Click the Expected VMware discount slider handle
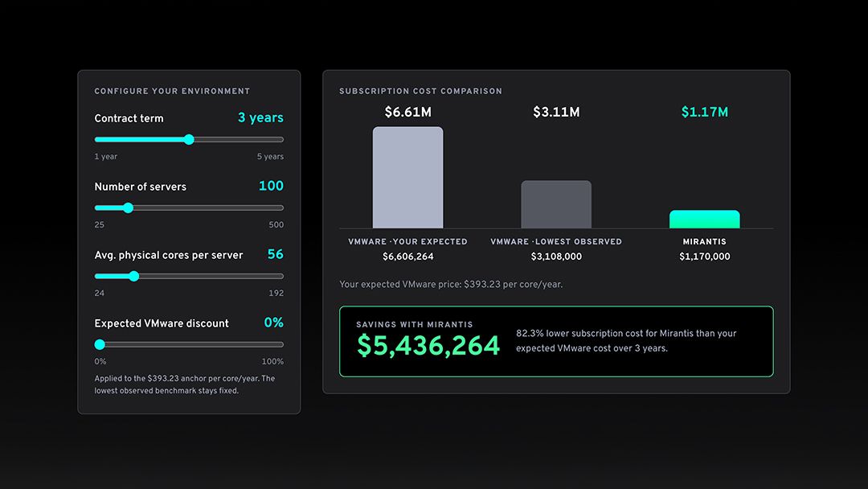The height and width of the screenshot is (489, 868). pos(100,344)
